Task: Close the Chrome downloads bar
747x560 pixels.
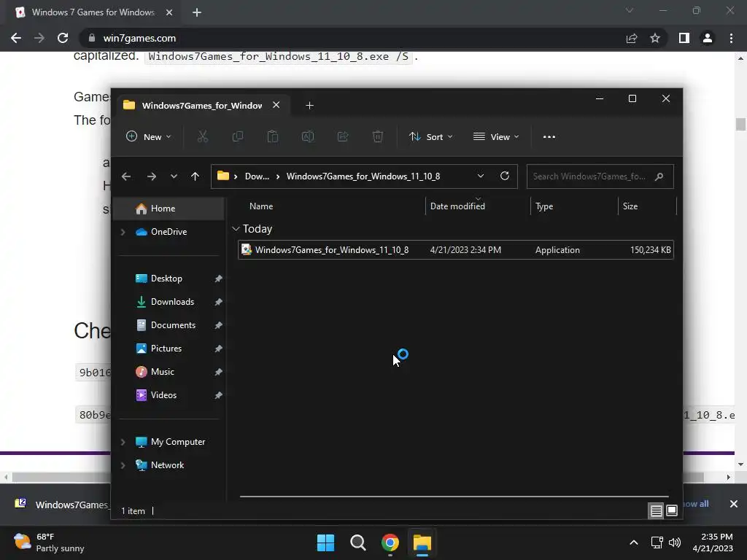Action: pos(734,504)
